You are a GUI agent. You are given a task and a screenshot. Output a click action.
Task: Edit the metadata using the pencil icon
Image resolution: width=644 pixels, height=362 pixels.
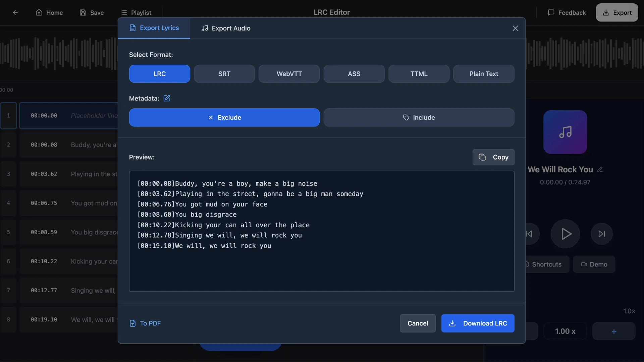[x=167, y=98]
